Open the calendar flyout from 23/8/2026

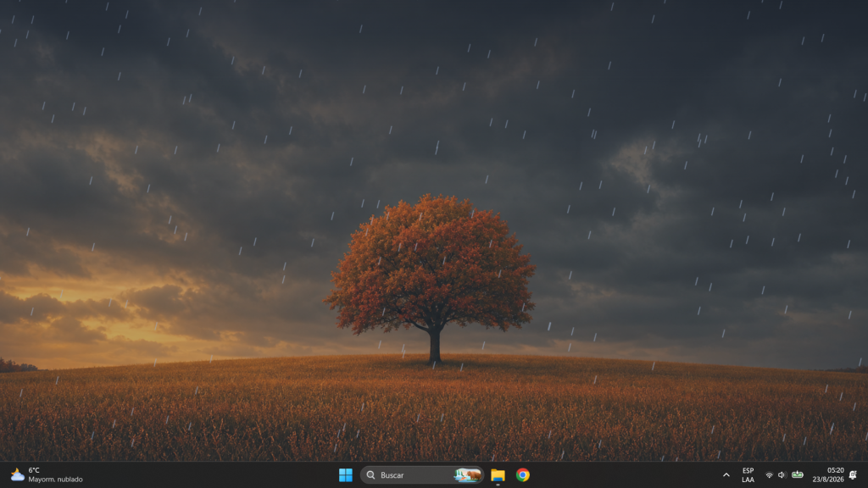[x=828, y=480]
